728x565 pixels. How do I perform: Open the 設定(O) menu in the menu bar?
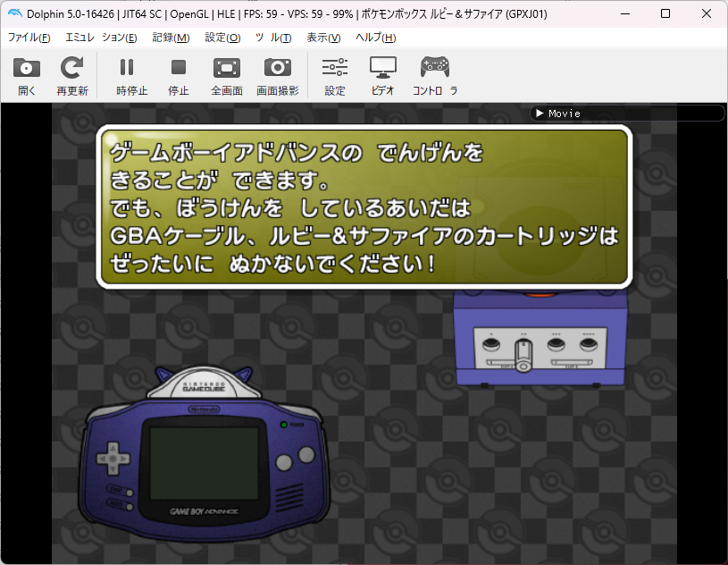(x=222, y=38)
